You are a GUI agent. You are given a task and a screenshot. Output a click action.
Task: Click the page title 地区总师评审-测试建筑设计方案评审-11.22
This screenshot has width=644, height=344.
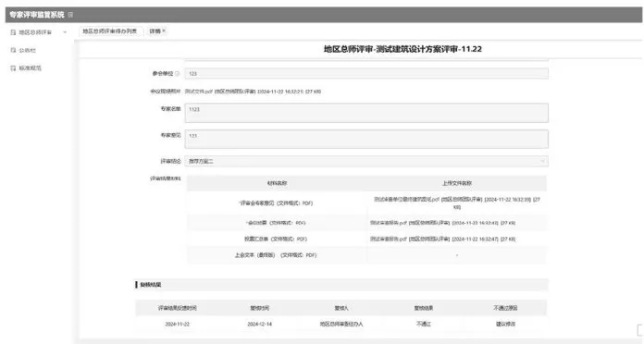coord(402,49)
